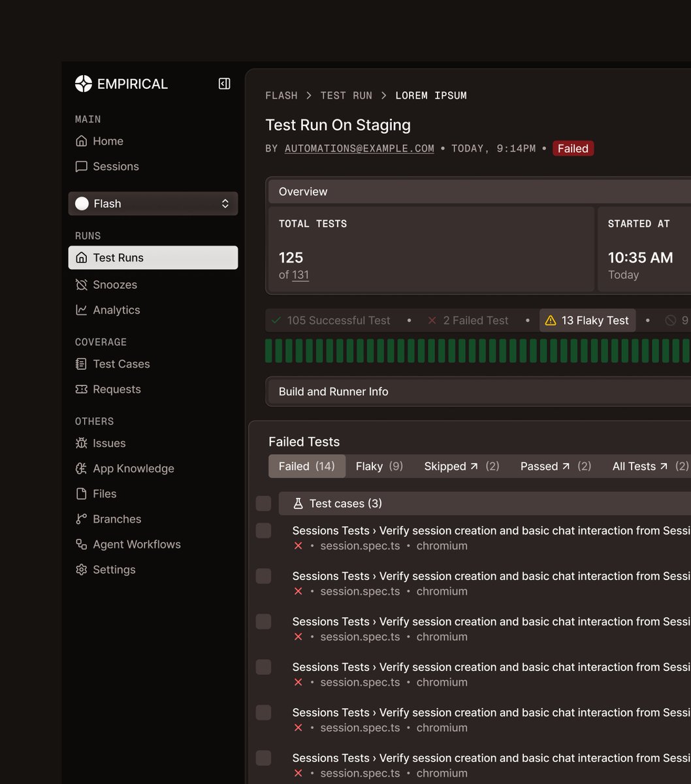Filter by 2 Failed Test
This screenshot has height=784, width=691.
point(468,320)
